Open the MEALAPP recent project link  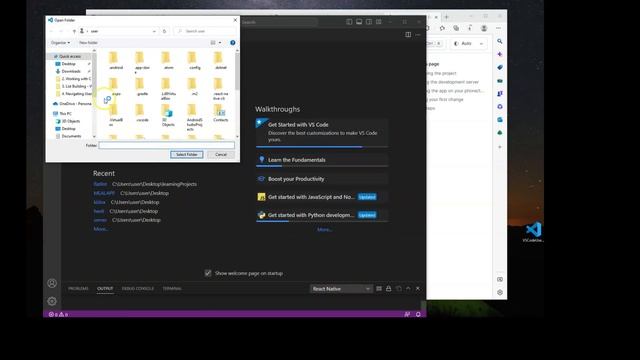click(x=104, y=193)
